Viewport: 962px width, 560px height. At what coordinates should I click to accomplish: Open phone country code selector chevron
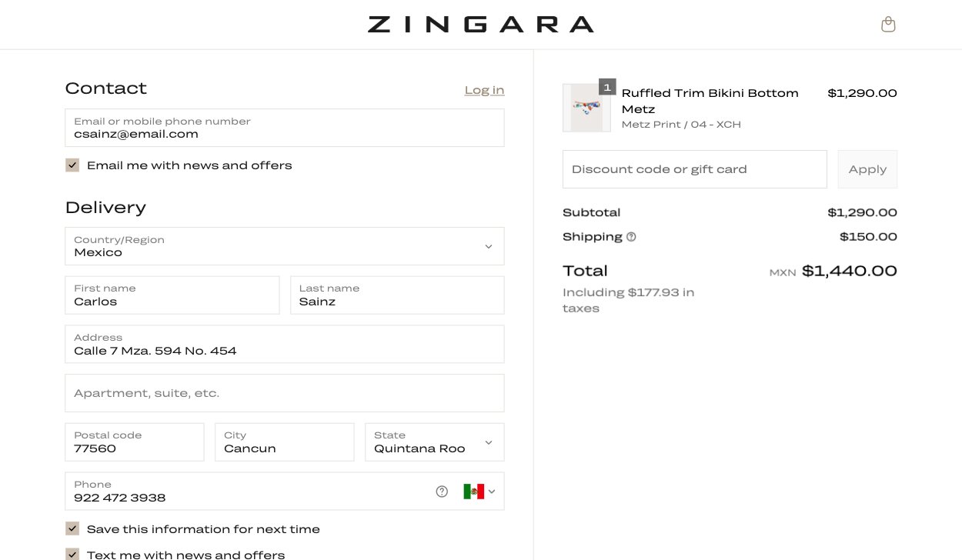coord(492,492)
